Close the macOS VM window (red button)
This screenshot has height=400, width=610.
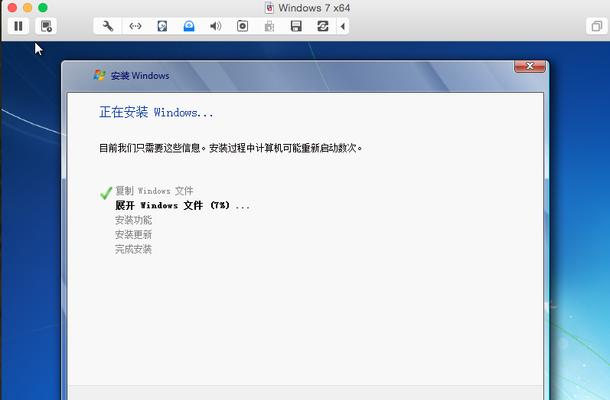pos(12,7)
